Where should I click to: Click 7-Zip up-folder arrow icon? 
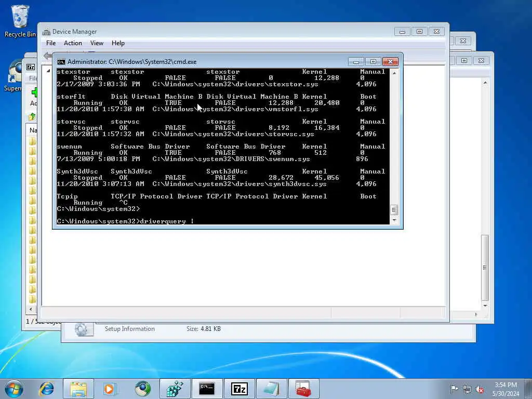point(32,117)
